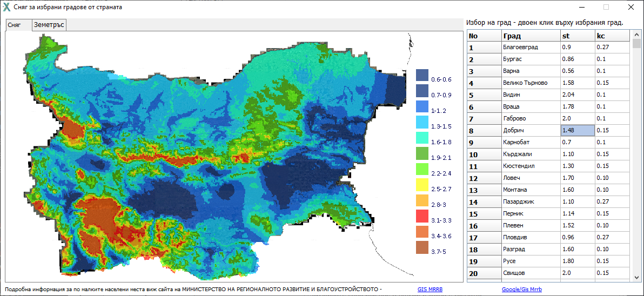Close the snow map window

pyautogui.click(x=630, y=7)
